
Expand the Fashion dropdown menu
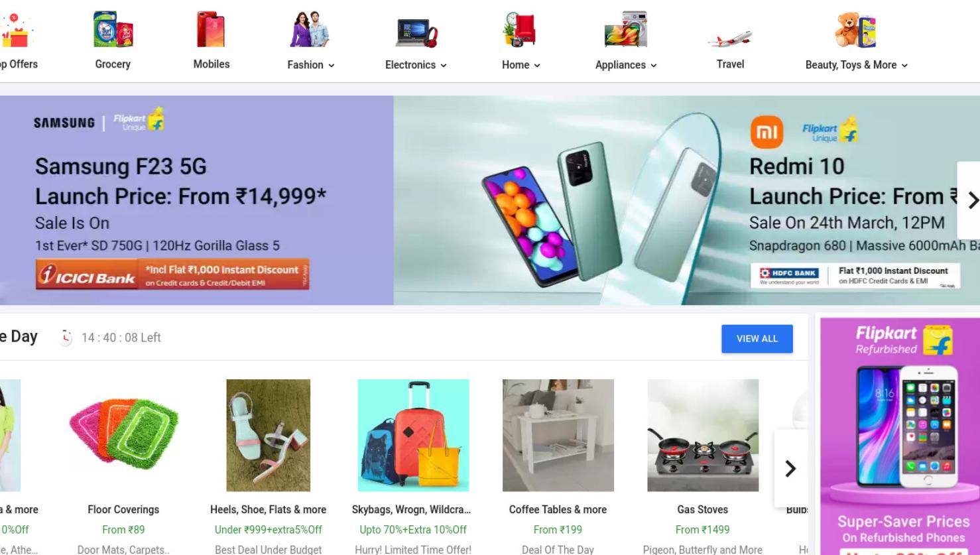tap(331, 65)
